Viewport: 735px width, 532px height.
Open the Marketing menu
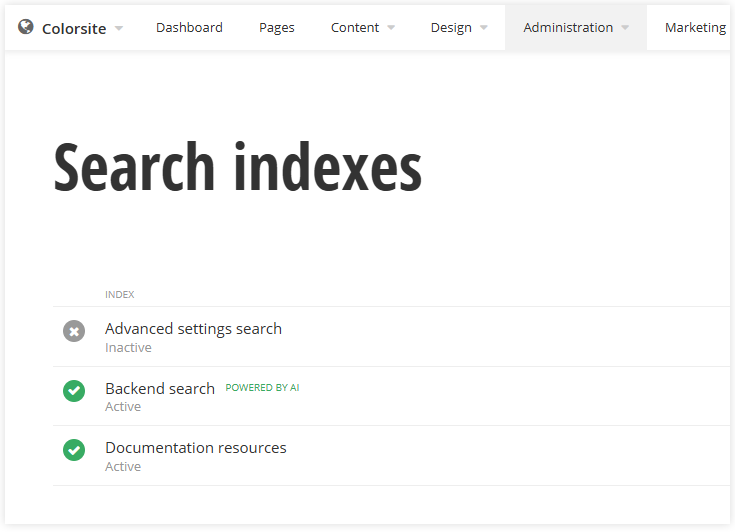695,27
